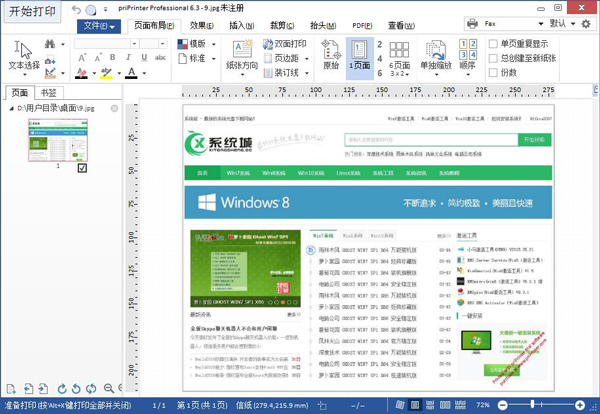Switch to the PDF tab
Image resolution: width=600 pixels, height=414 pixels.
point(362,26)
